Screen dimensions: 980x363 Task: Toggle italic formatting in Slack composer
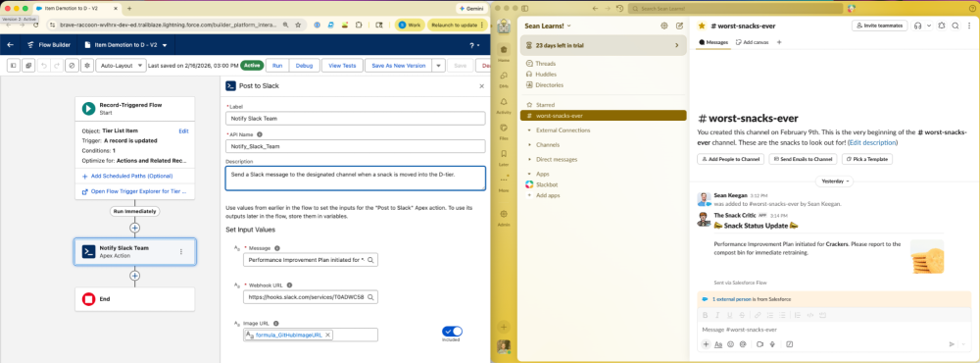[717, 315]
